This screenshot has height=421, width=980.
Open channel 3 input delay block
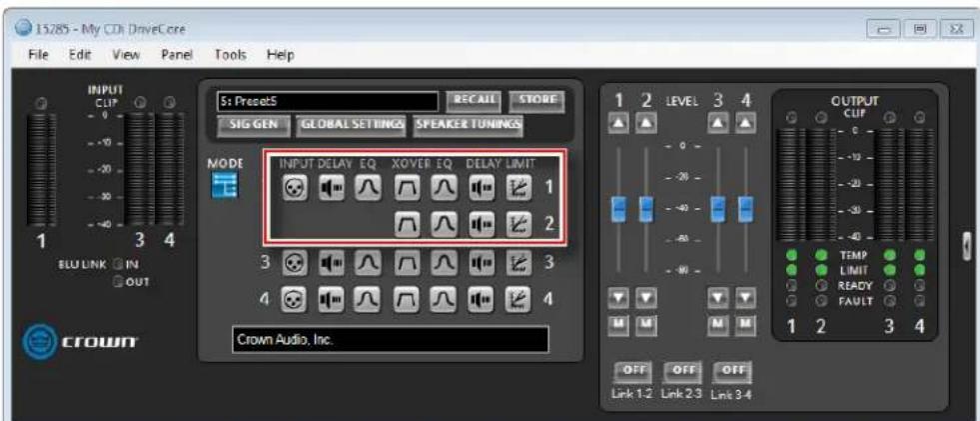332,263
